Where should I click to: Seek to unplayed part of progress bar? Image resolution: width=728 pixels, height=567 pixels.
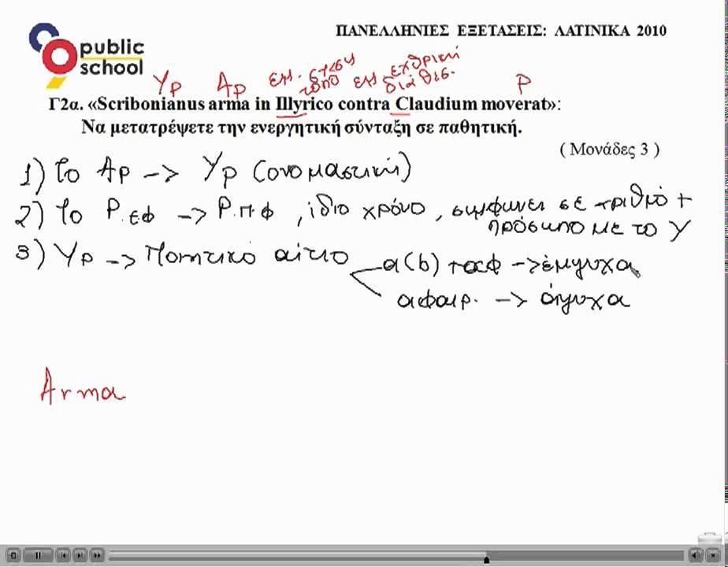(586, 555)
